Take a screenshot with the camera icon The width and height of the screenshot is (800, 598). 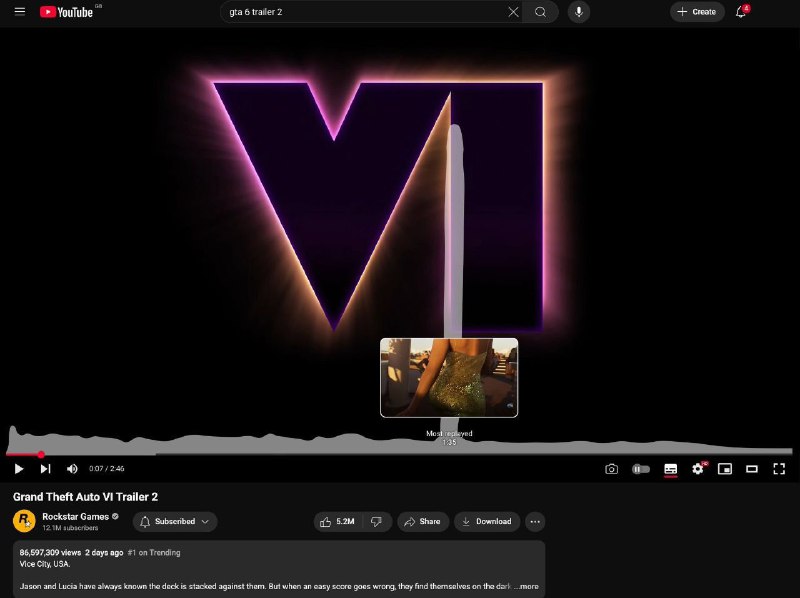click(611, 469)
